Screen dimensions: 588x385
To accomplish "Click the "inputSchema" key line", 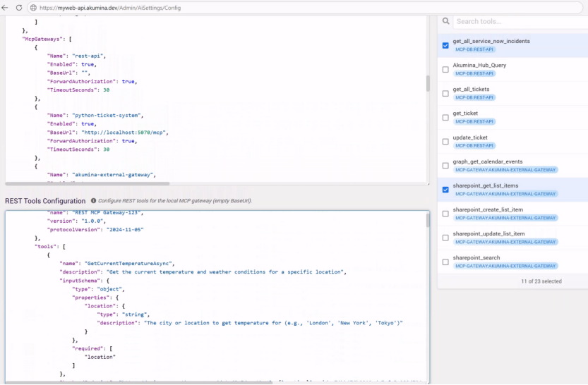I will point(81,281).
